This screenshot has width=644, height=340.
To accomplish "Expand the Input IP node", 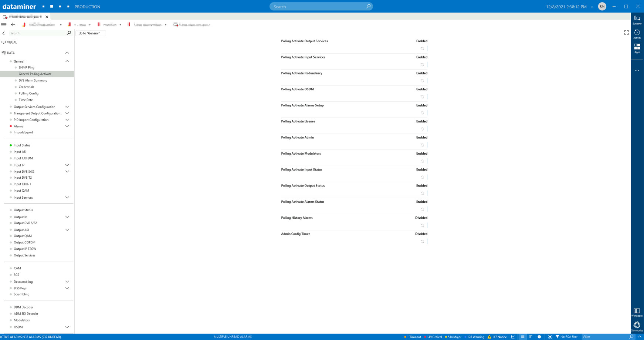I will [67, 165].
